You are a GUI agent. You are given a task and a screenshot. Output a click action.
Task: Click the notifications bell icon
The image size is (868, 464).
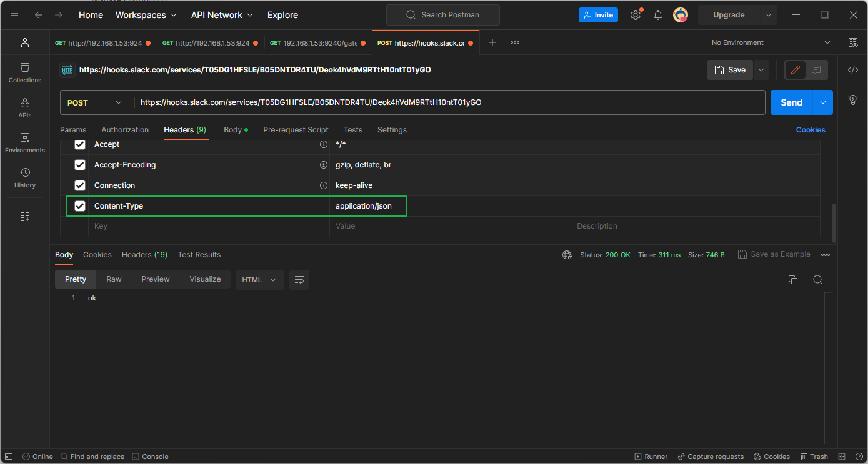click(x=657, y=15)
